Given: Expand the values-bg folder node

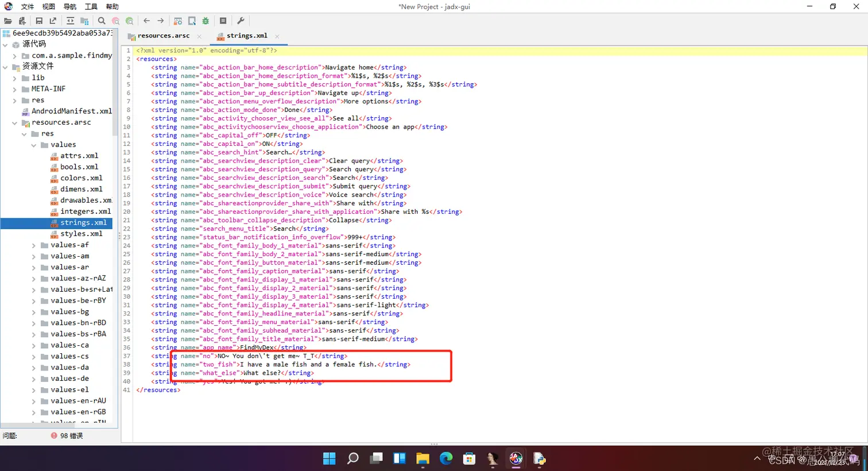Looking at the screenshot, I should (x=34, y=312).
